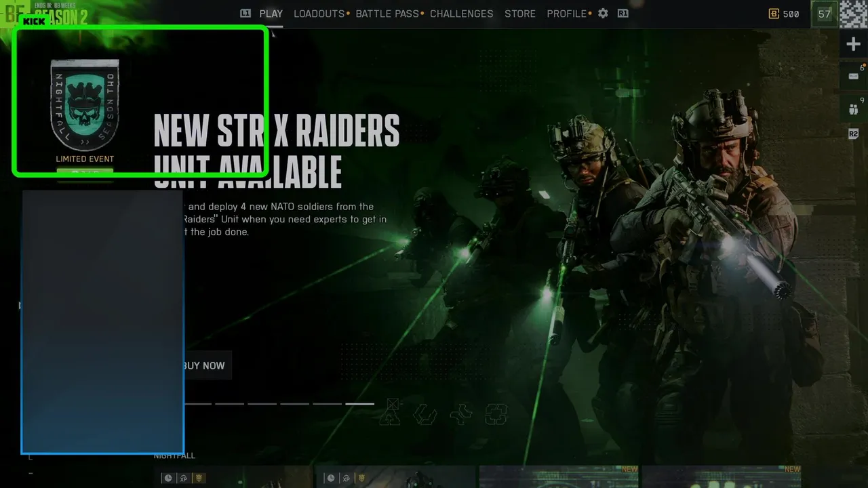Image resolution: width=868 pixels, height=488 pixels.
Task: Select the CHALLENGES tab
Action: tap(462, 14)
